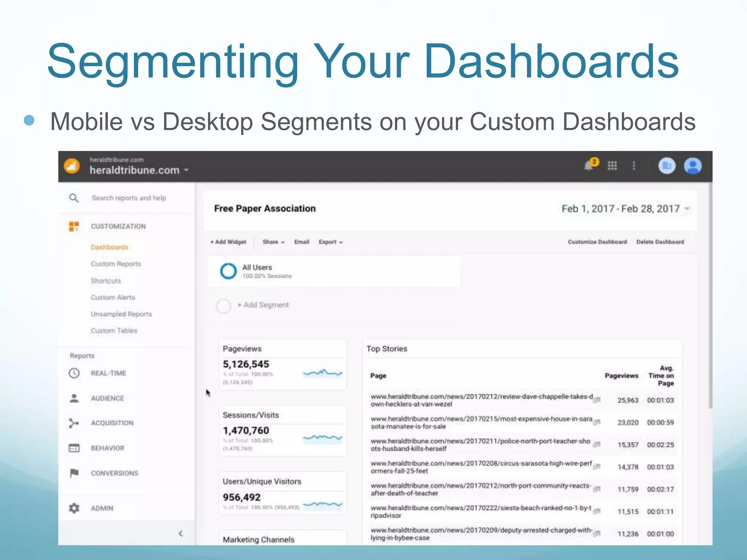This screenshot has width=747, height=560.
Task: Click the Customization grid icon
Action: (74, 226)
